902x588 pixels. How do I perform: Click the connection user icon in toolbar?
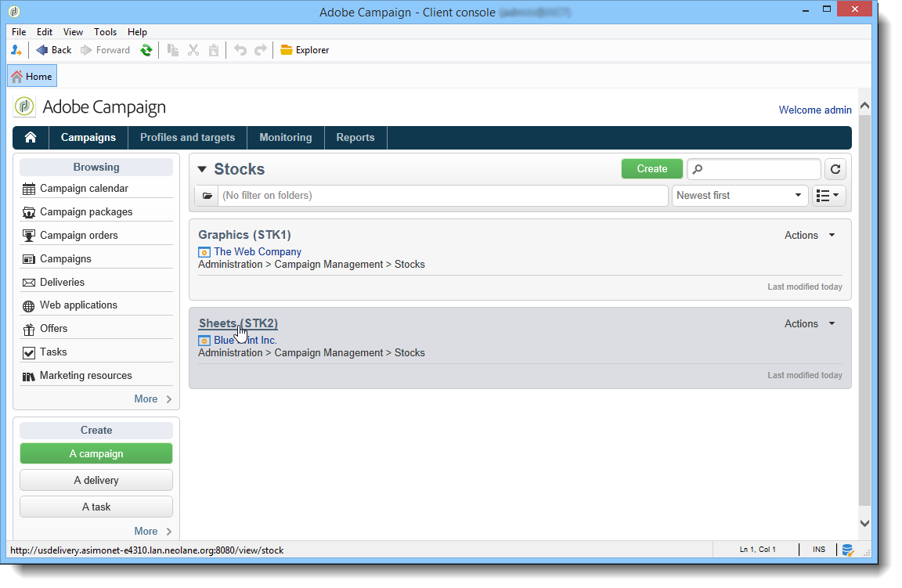16,50
